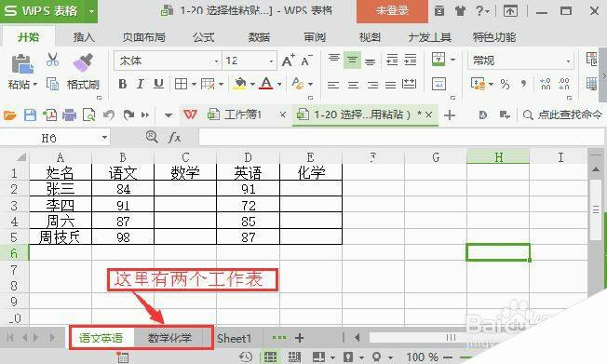Click the Copy icon
This screenshot has width=607, height=364.
click(x=52, y=84)
